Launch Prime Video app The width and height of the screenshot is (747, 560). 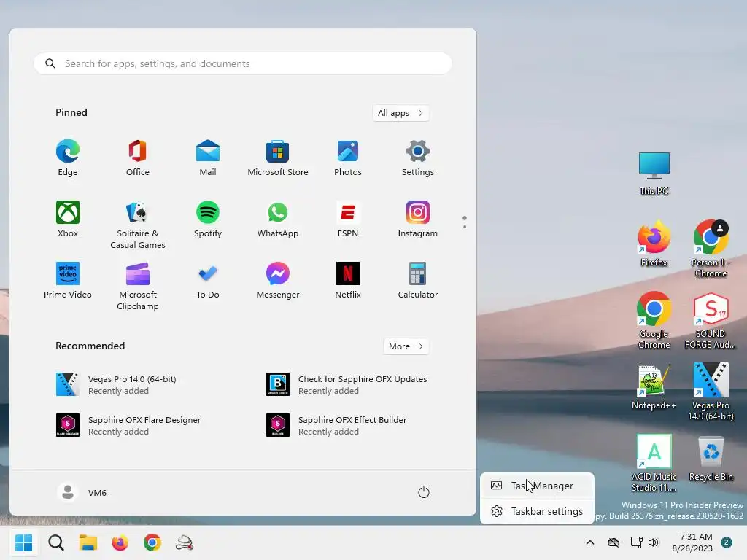point(68,281)
